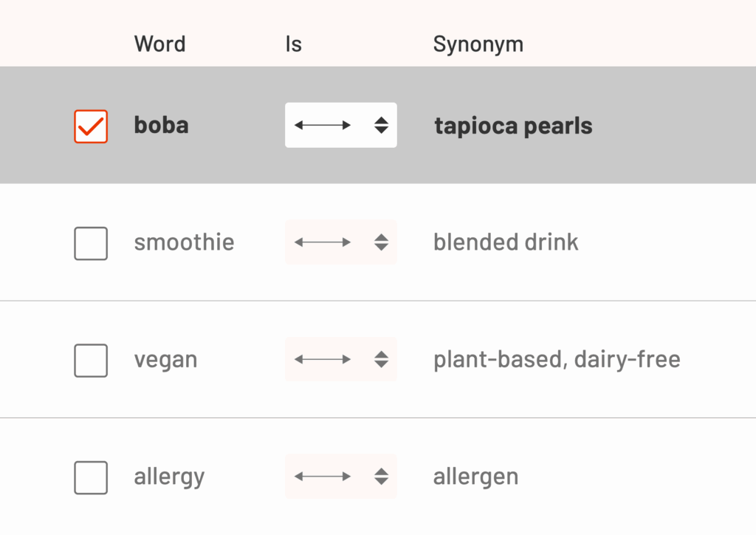Image resolution: width=756 pixels, height=535 pixels.
Task: Enable the allergy row checkbox
Action: (91, 477)
